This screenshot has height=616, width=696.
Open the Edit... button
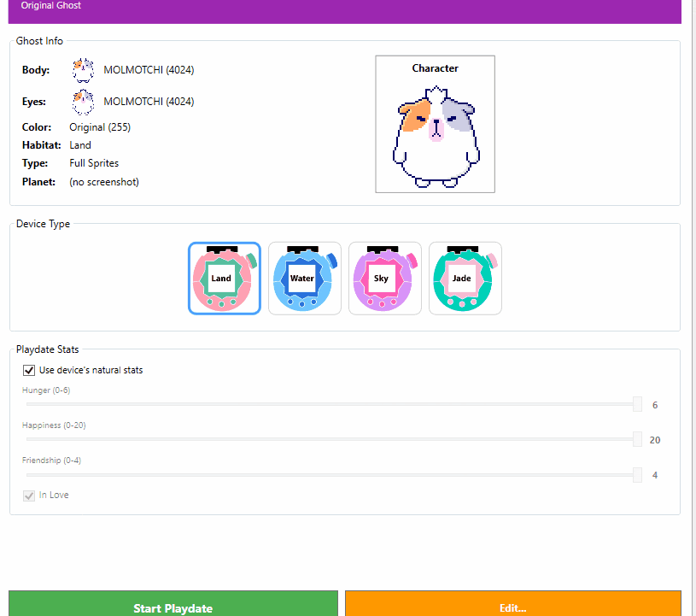pyautogui.click(x=512, y=605)
